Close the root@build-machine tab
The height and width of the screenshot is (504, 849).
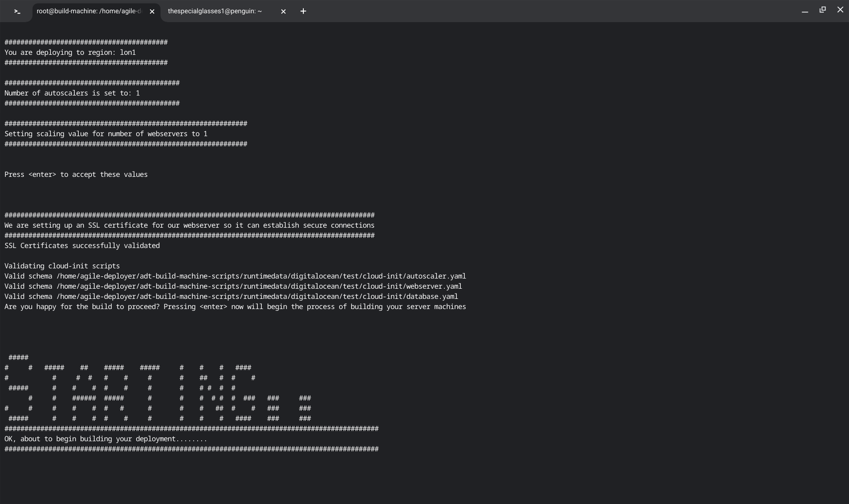(x=152, y=11)
